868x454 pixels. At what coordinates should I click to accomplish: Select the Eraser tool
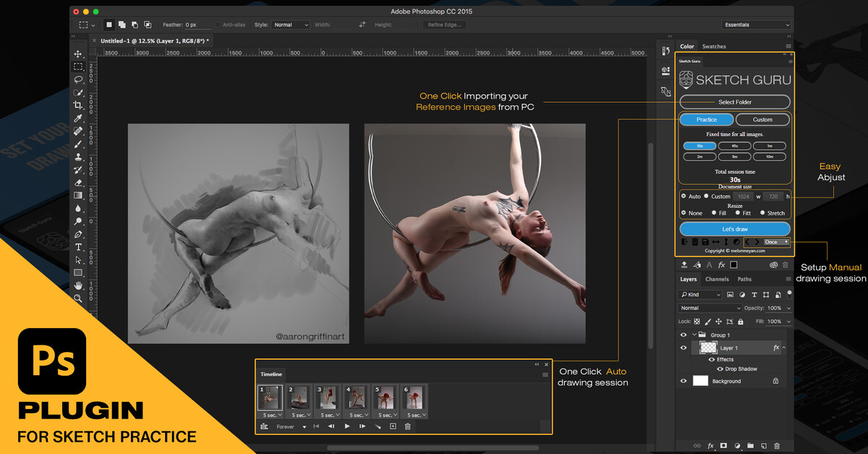[x=77, y=183]
